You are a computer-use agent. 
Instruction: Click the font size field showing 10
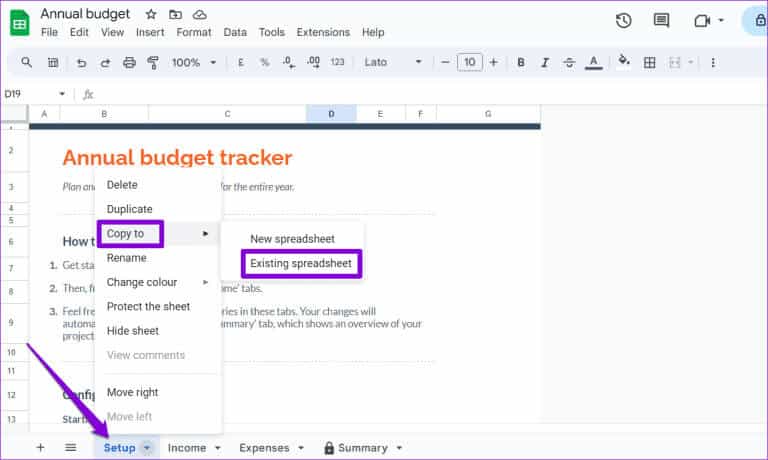click(x=469, y=63)
